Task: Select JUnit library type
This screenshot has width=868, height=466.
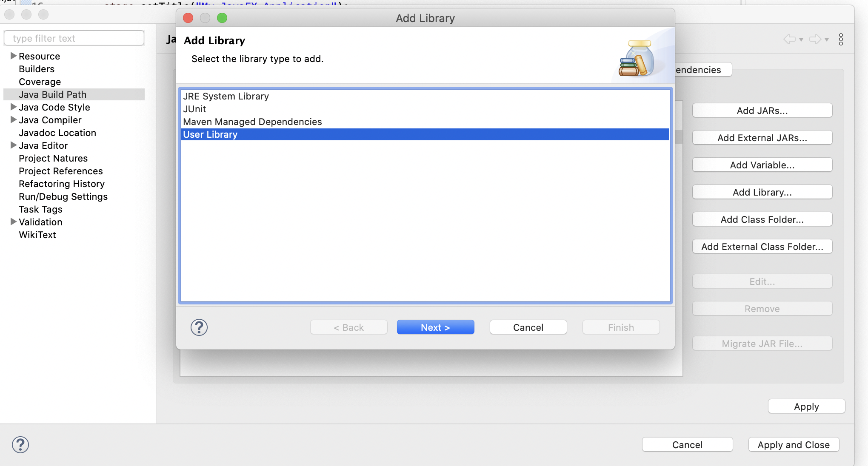Action: pos(194,109)
